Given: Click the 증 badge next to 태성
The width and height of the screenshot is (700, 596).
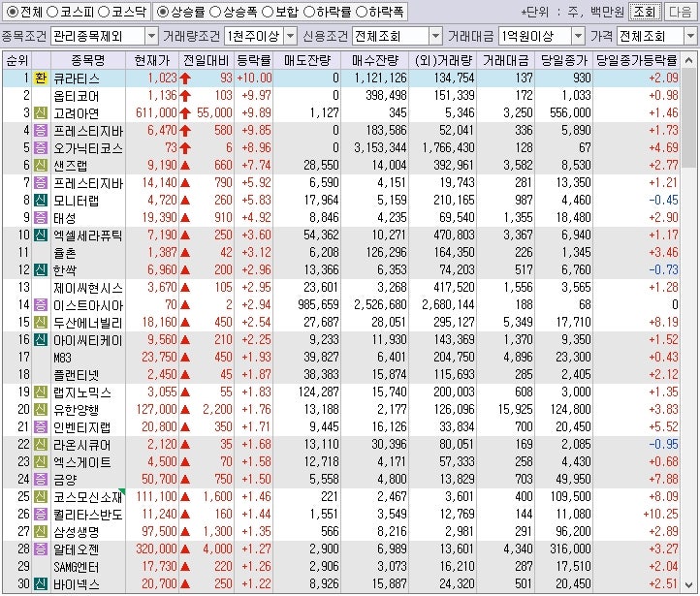Looking at the screenshot, I should pos(41,217).
